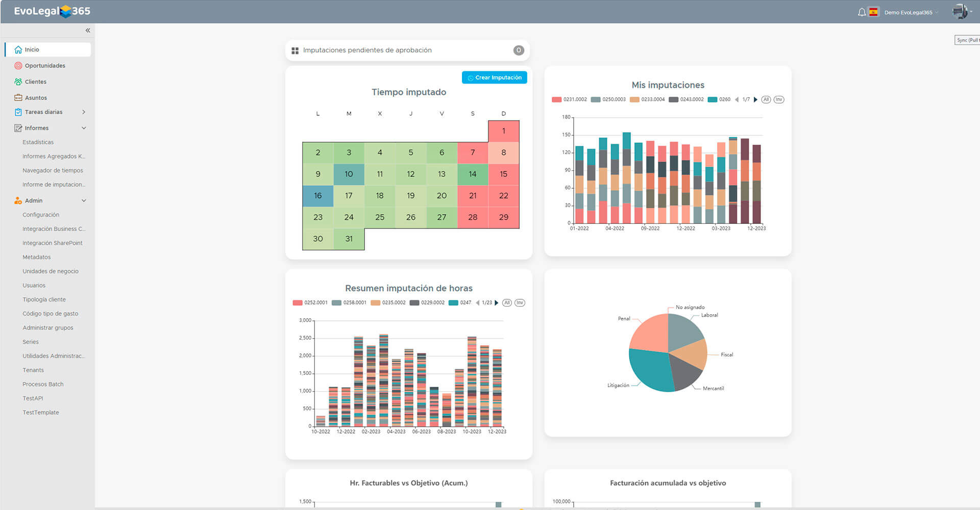
Task: Collapse the sidebar with the double-chevron icon
Action: coord(88,31)
